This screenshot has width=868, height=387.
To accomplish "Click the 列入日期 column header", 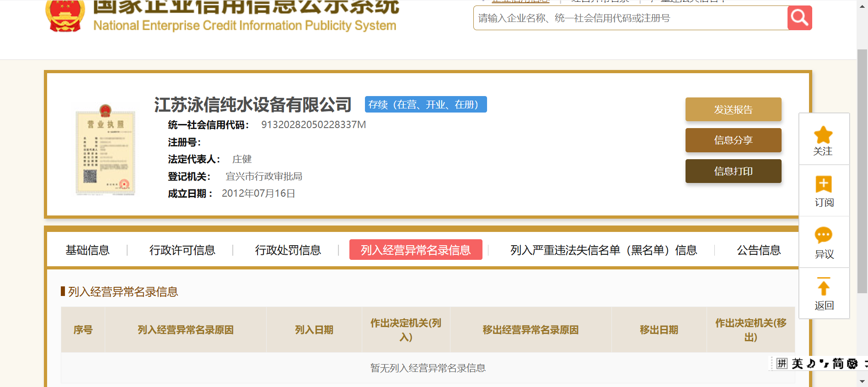I will (314, 330).
